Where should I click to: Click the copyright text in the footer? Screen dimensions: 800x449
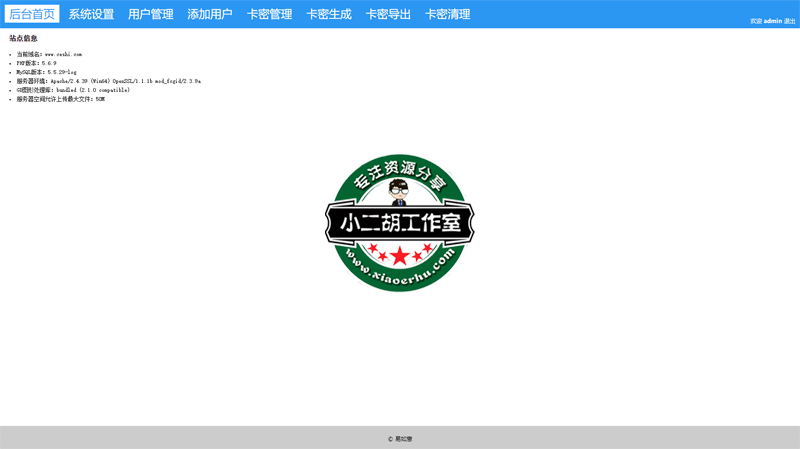(x=400, y=438)
